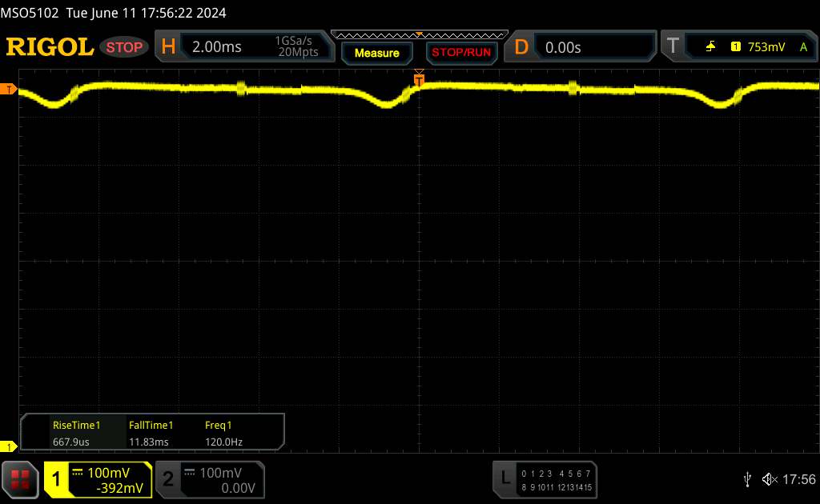Viewport: 820px width, 504px height.
Task: Click trigger mode A indicator
Action: click(803, 47)
